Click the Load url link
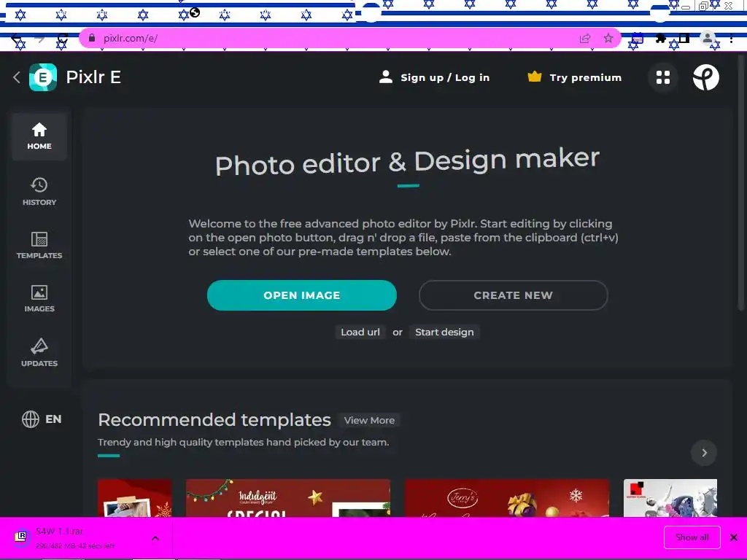The image size is (747, 560). (360, 332)
